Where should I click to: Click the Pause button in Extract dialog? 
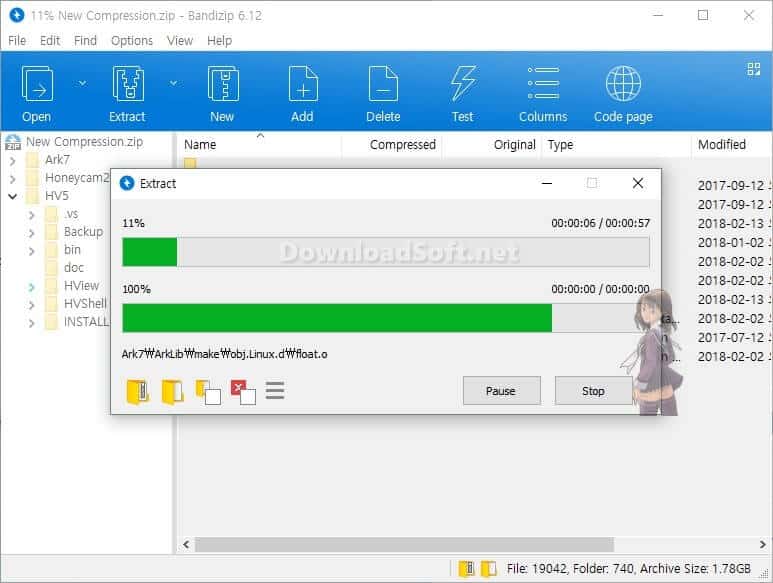(x=501, y=391)
